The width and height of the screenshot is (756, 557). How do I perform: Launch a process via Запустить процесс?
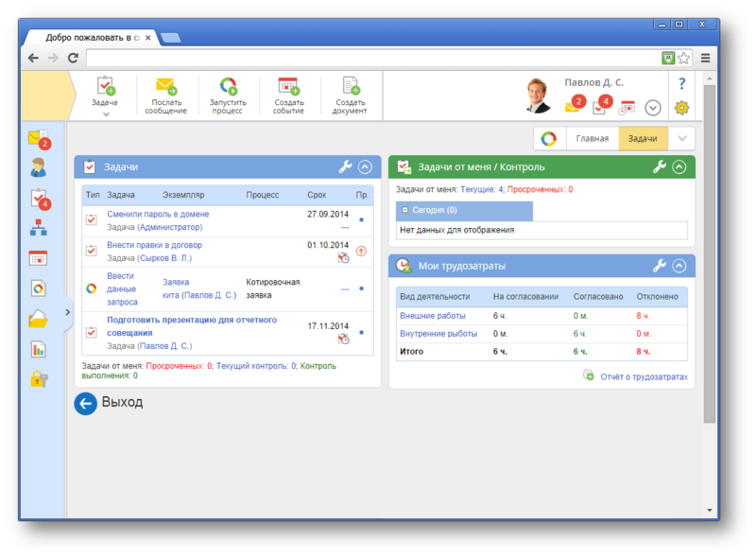pos(227,87)
